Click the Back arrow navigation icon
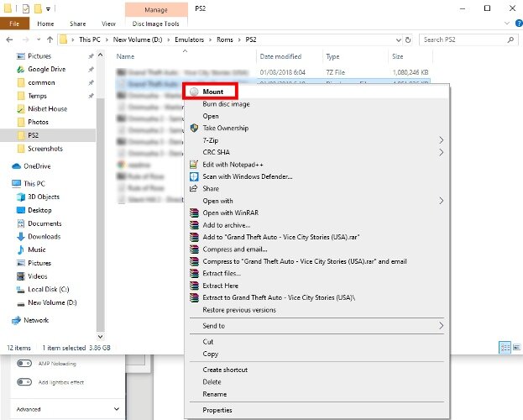The height and width of the screenshot is (420, 523). [x=10, y=39]
